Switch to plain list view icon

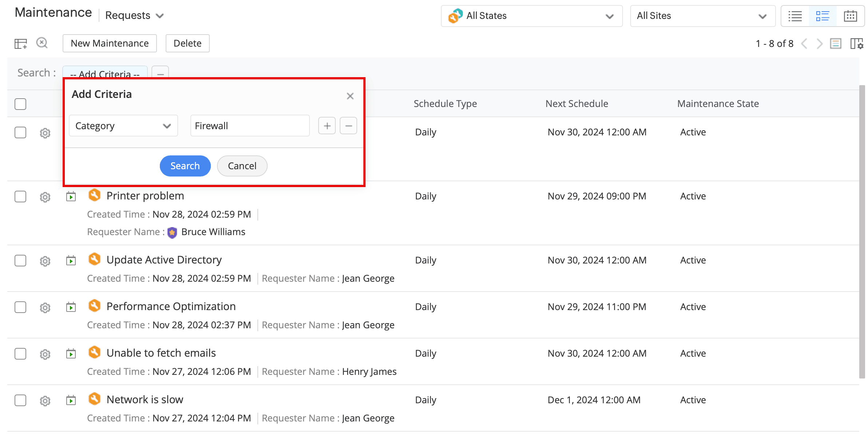click(795, 16)
